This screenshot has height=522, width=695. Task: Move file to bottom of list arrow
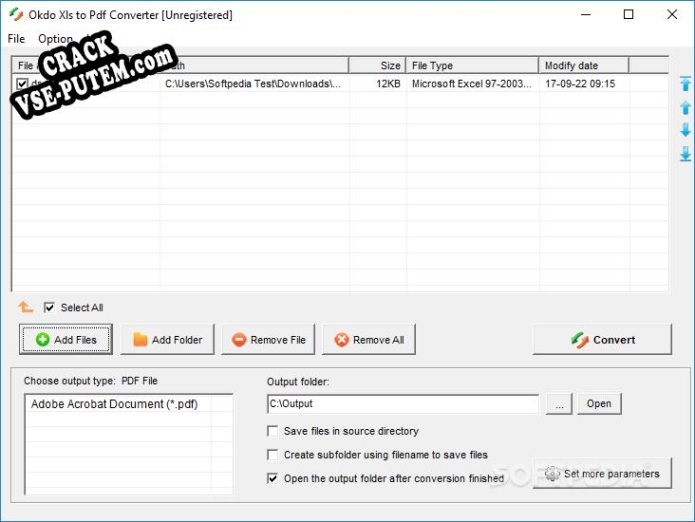(685, 154)
